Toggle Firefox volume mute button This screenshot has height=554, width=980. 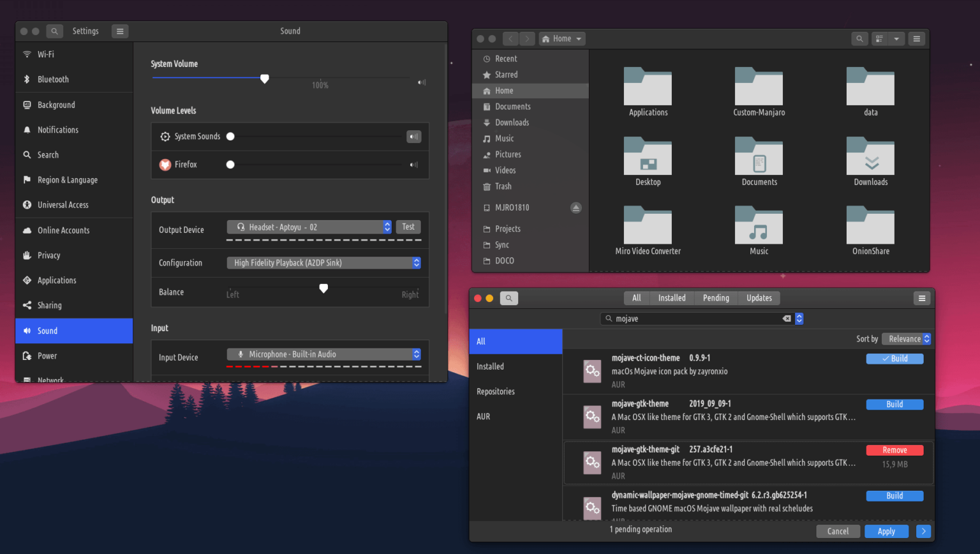tap(413, 164)
